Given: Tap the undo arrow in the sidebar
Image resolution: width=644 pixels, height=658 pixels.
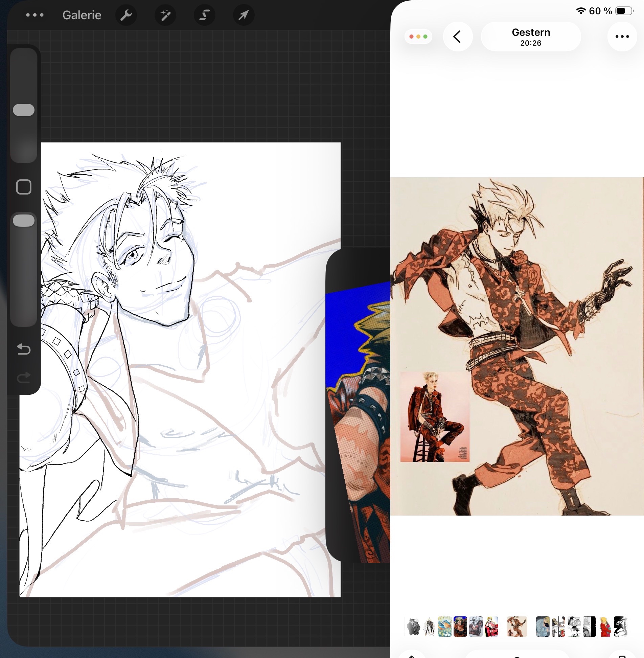Looking at the screenshot, I should coord(24,349).
